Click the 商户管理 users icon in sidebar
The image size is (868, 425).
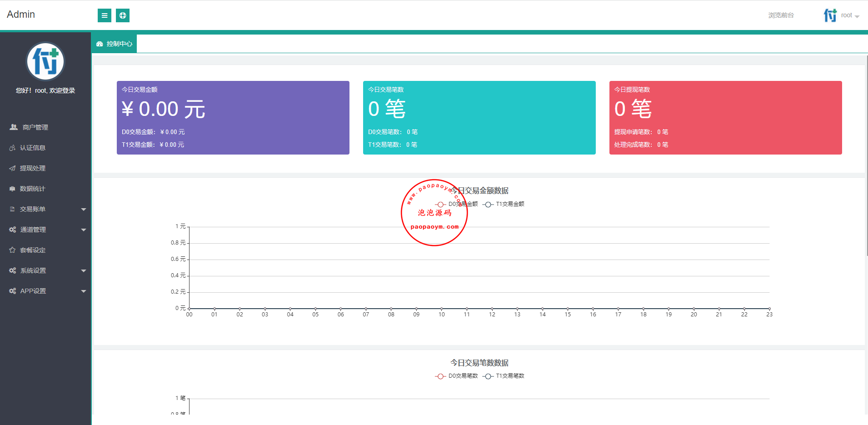click(x=14, y=127)
